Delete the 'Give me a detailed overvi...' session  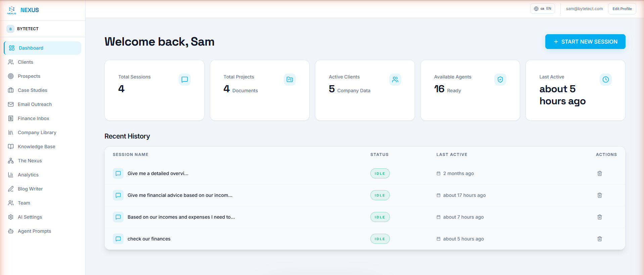[600, 173]
